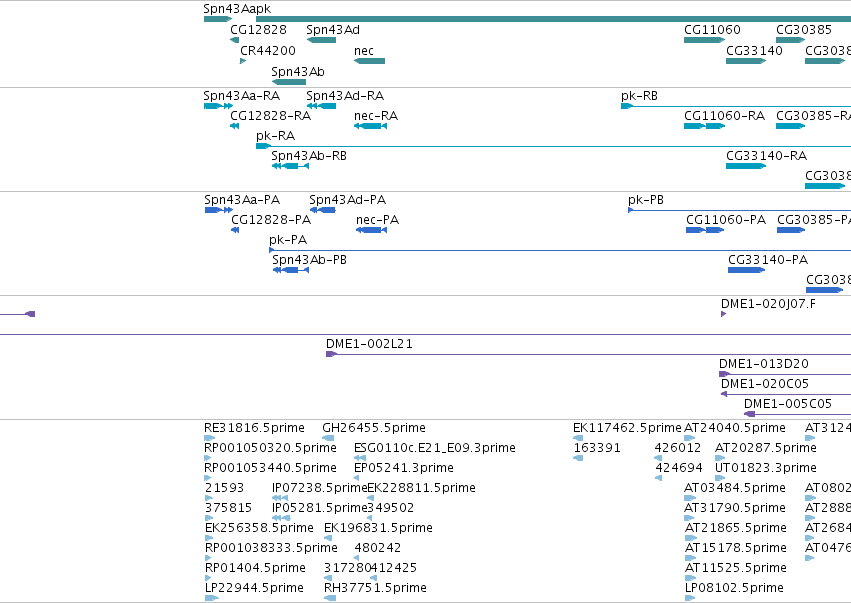Select the EK228811.5prime EST

(x=371, y=498)
